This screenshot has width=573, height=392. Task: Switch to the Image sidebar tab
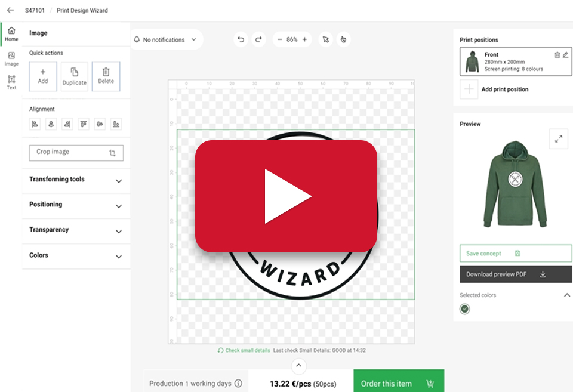click(11, 59)
